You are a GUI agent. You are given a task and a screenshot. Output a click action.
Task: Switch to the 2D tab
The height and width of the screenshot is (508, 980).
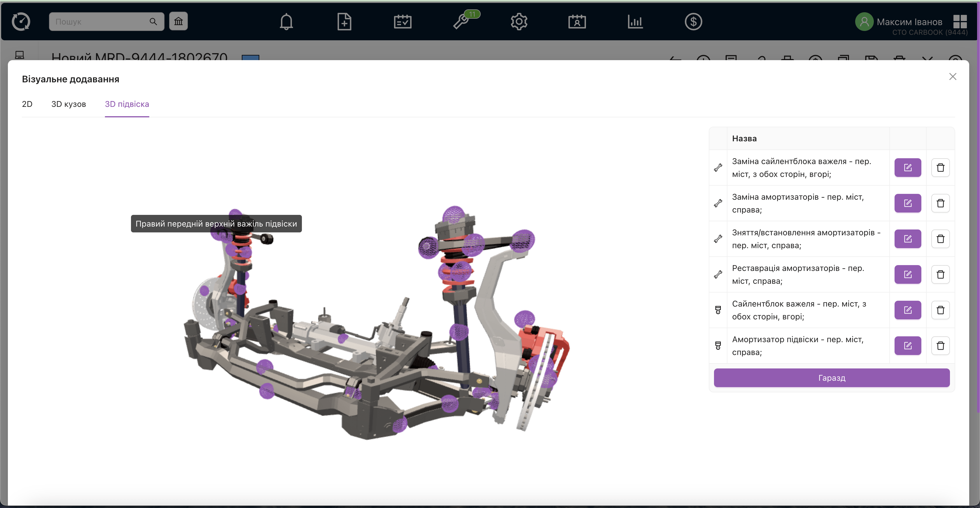tap(27, 104)
